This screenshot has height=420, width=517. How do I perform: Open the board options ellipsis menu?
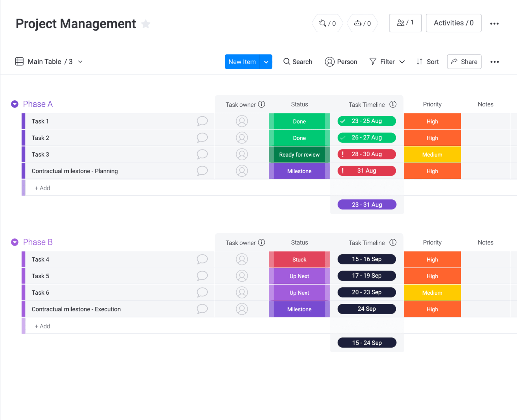point(494,23)
